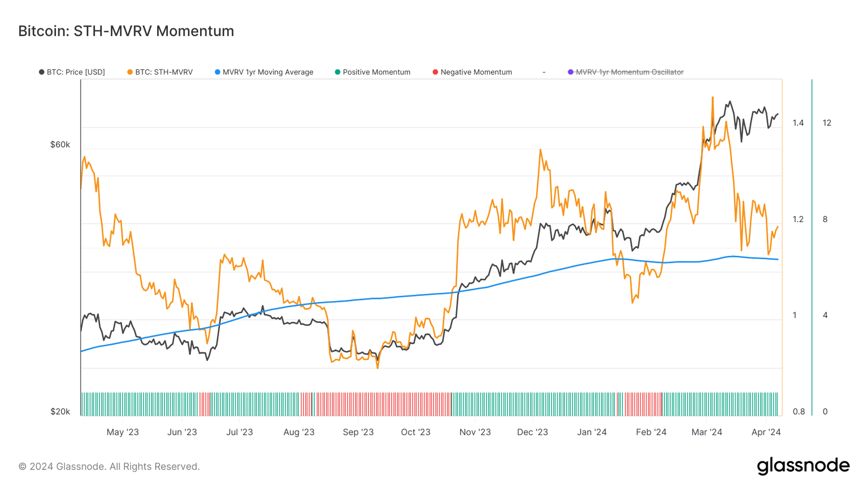This screenshot has width=868, height=488.
Task: Expand the dash separator item in the legend
Action: click(544, 72)
